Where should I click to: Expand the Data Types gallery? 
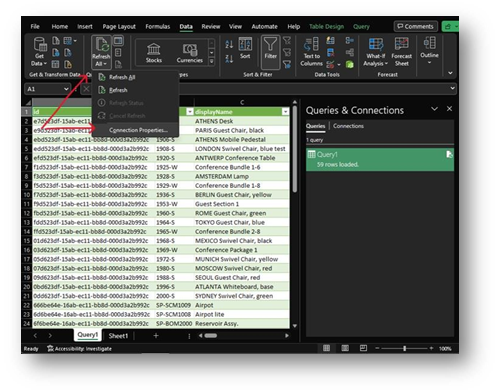[211, 61]
